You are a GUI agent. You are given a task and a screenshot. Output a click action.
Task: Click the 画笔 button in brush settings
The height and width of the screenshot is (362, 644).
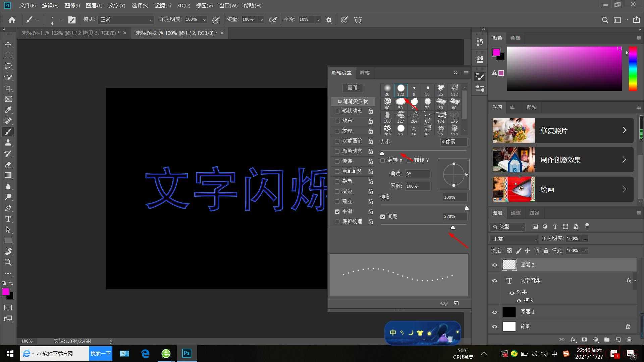353,87
